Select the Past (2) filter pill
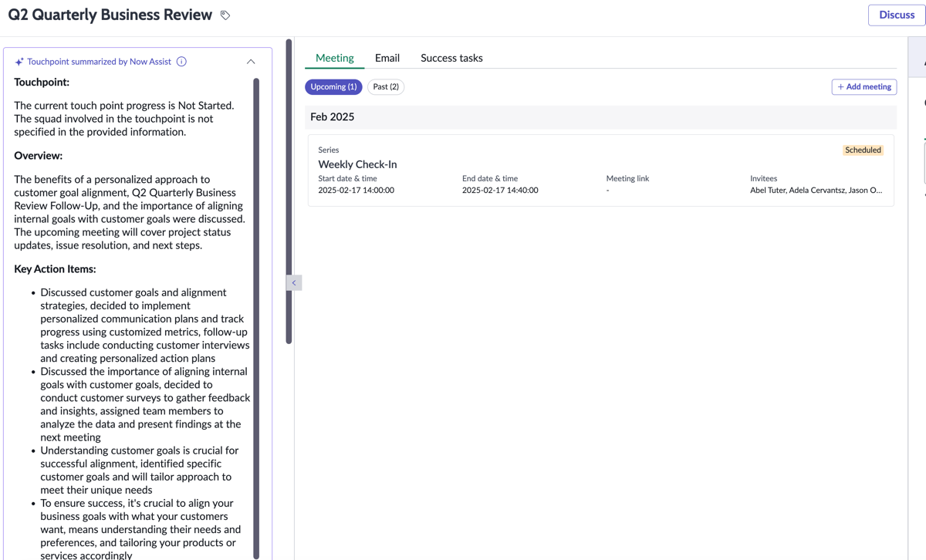 pyautogui.click(x=386, y=87)
